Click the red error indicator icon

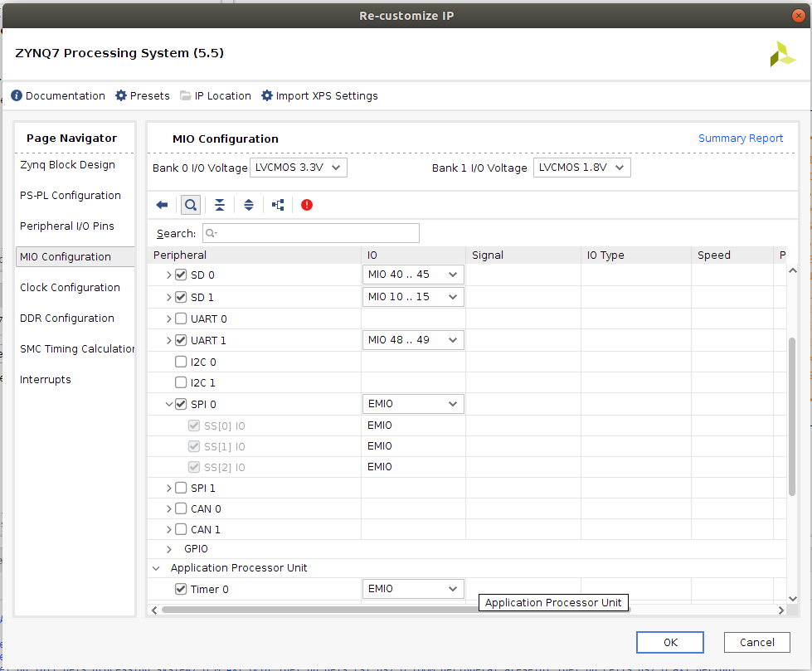pyautogui.click(x=307, y=205)
